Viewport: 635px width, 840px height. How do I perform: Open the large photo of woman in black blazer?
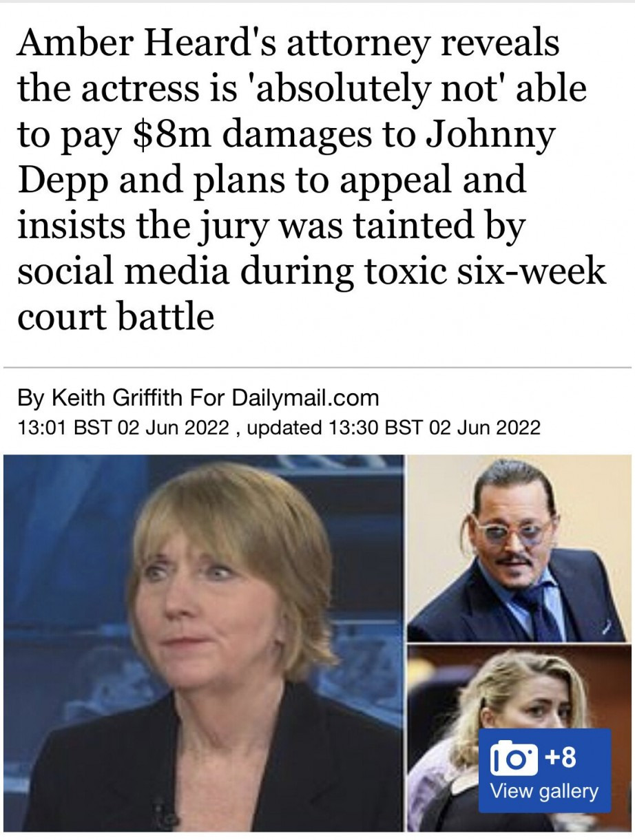click(204, 642)
